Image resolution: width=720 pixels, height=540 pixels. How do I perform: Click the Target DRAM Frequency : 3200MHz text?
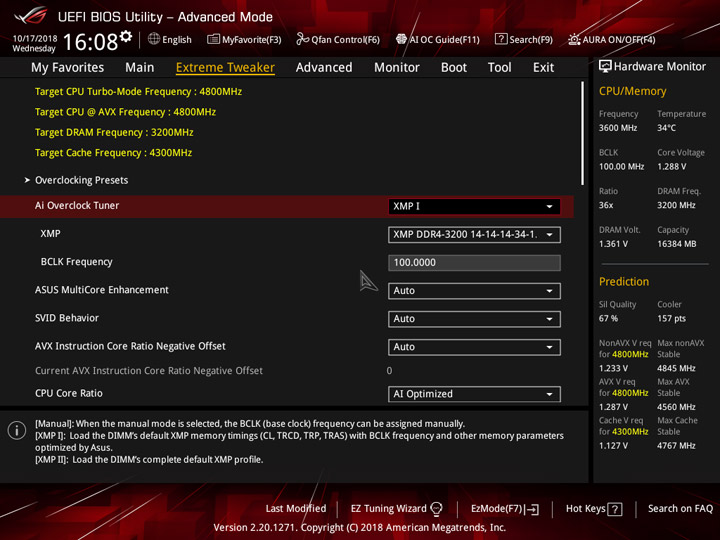click(114, 132)
